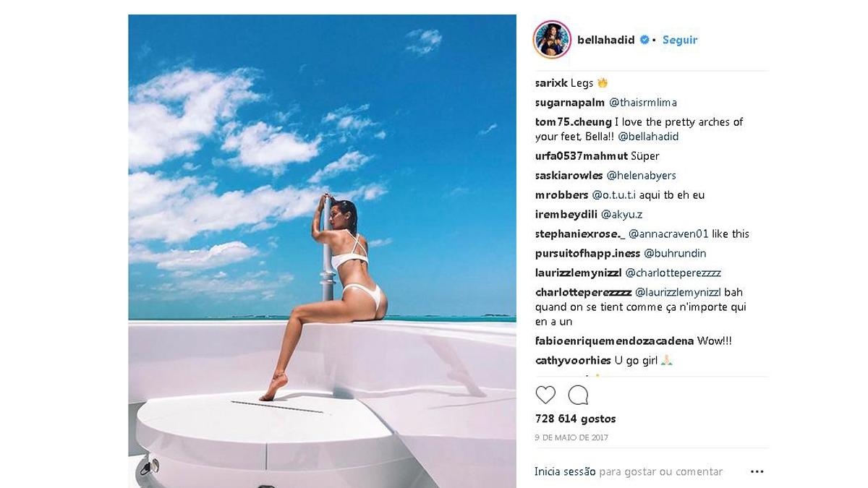Like the post with the heart icon
868x488 pixels.
click(x=545, y=395)
